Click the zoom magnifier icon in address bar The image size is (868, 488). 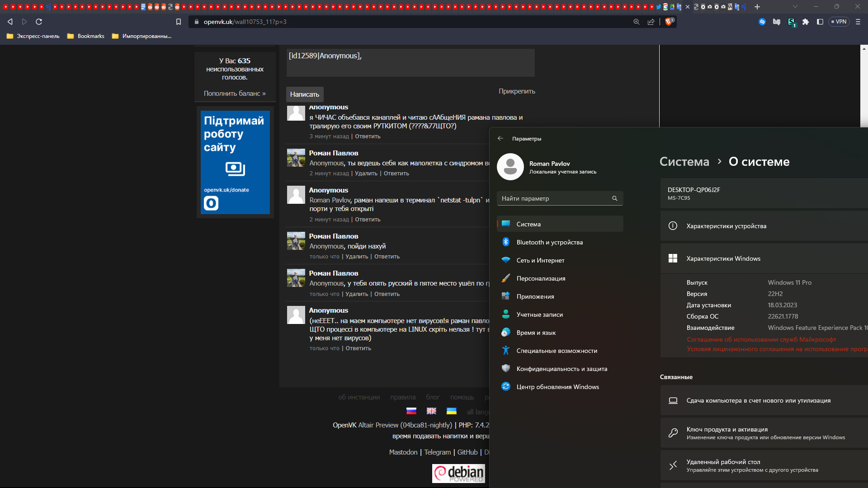(x=637, y=22)
